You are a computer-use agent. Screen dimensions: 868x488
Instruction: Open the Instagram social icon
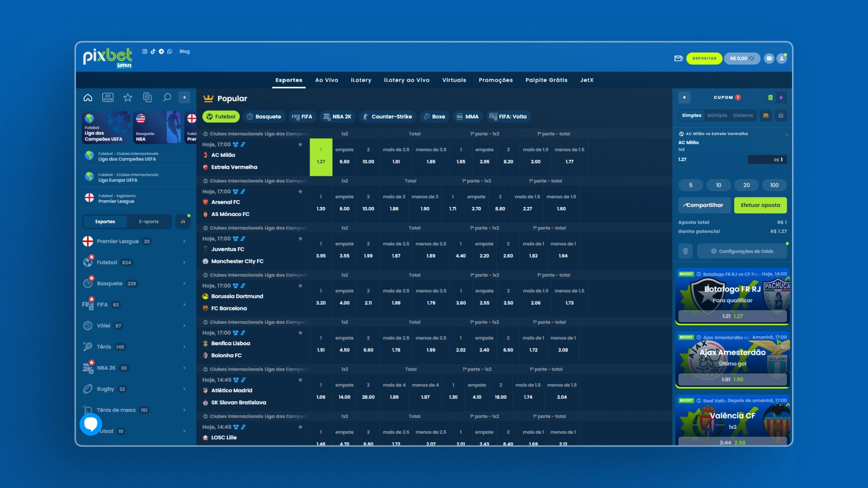(x=145, y=52)
